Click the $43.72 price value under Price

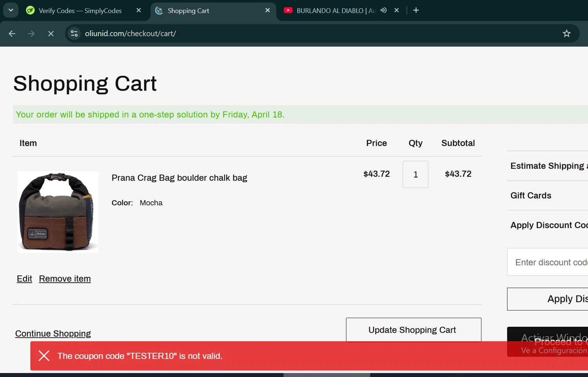pyautogui.click(x=377, y=174)
